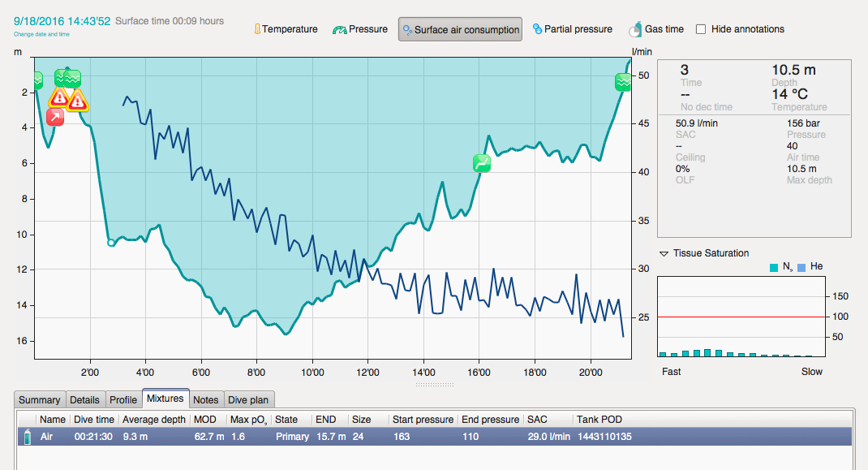Select the Mixtures tab
The width and height of the screenshot is (868, 470).
[165, 399]
